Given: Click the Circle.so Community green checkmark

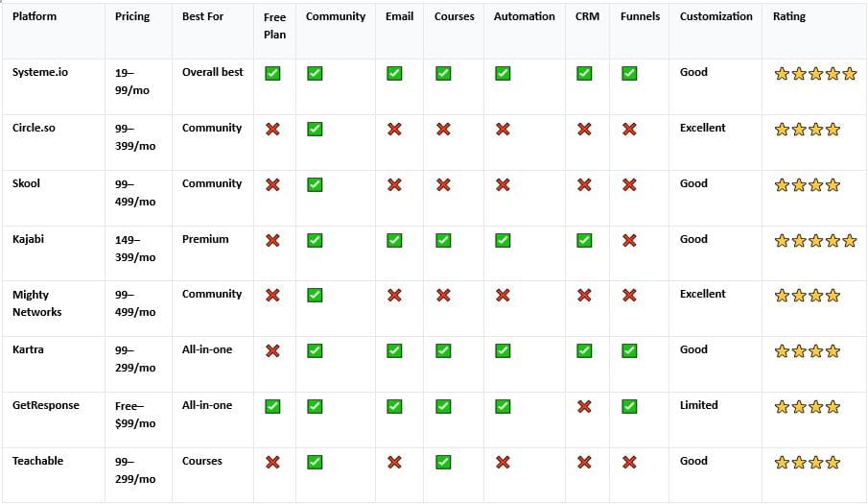Looking at the screenshot, I should click(315, 130).
